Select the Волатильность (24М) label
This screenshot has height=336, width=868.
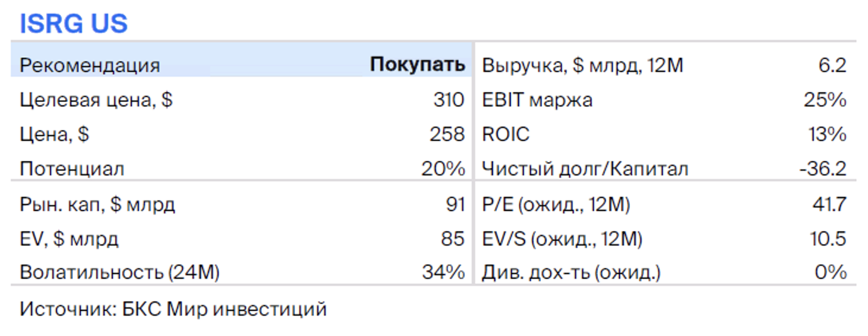[119, 273]
